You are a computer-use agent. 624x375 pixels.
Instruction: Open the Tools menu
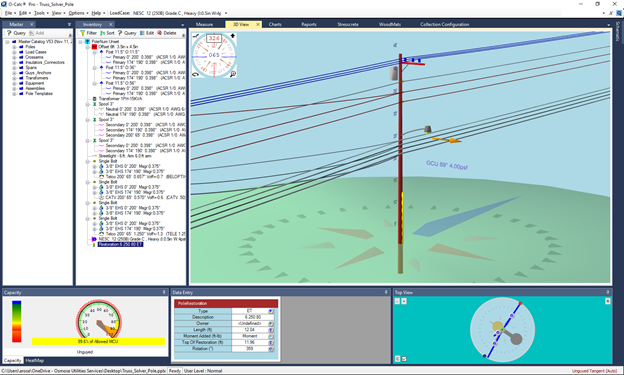[39, 13]
